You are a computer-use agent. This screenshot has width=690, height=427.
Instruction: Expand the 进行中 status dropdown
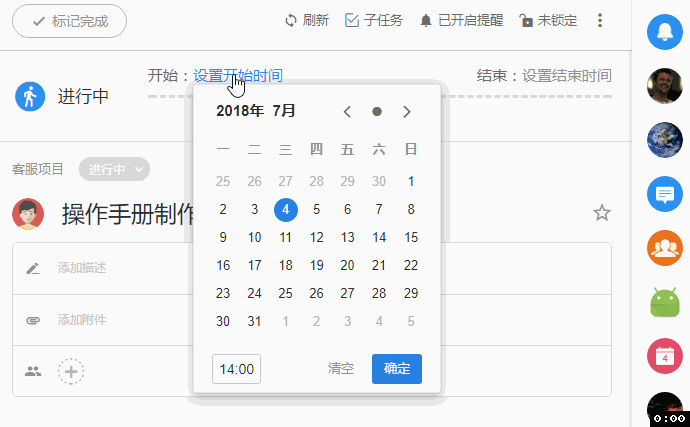(x=114, y=169)
